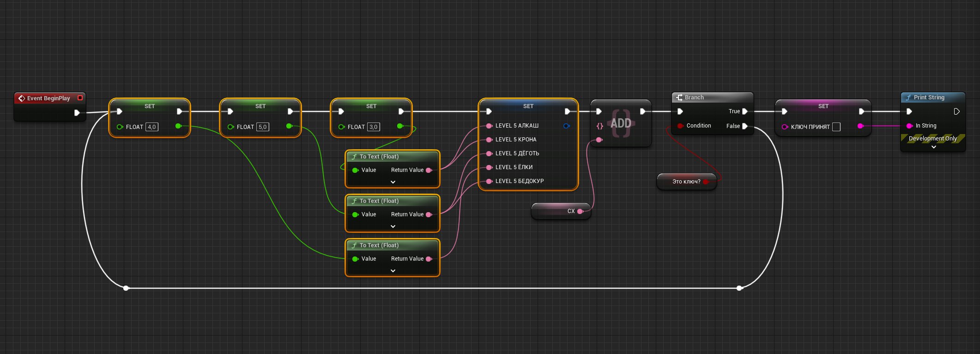The width and height of the screenshot is (980, 354).
Task: Select the Event BeginPlay node title
Action: coord(48,98)
